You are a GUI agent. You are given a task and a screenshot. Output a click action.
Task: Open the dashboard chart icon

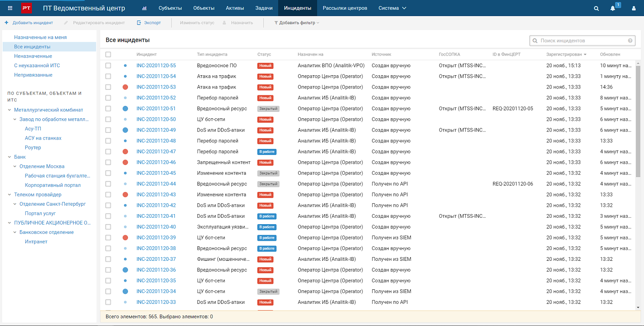(x=144, y=8)
